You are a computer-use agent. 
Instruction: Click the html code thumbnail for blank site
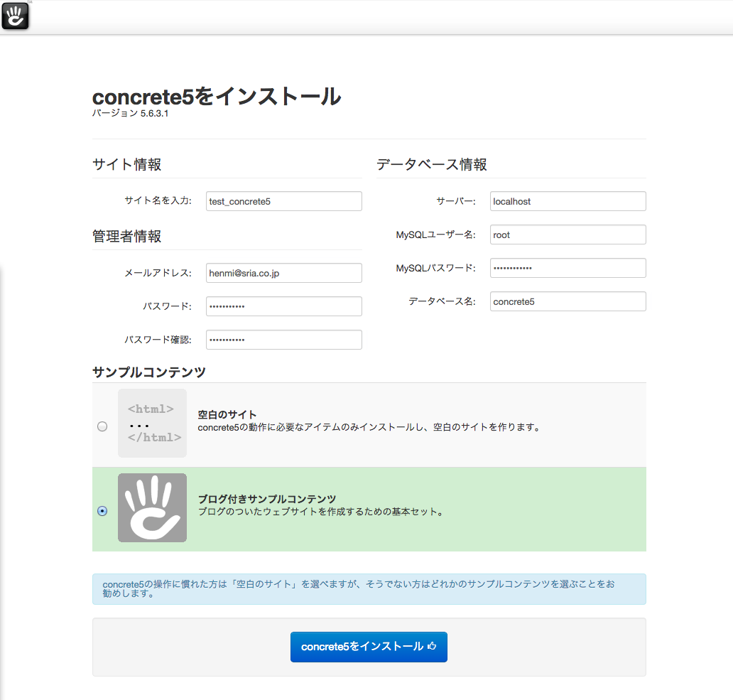(152, 423)
